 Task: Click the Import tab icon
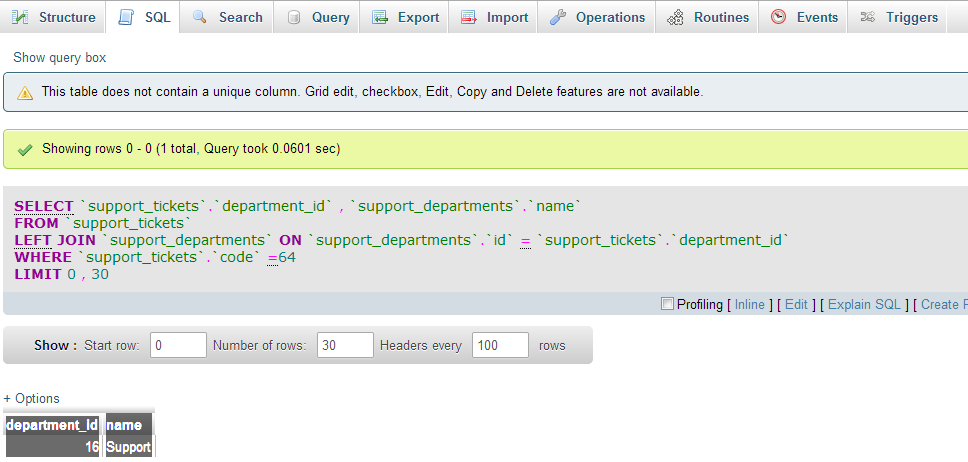coord(469,17)
